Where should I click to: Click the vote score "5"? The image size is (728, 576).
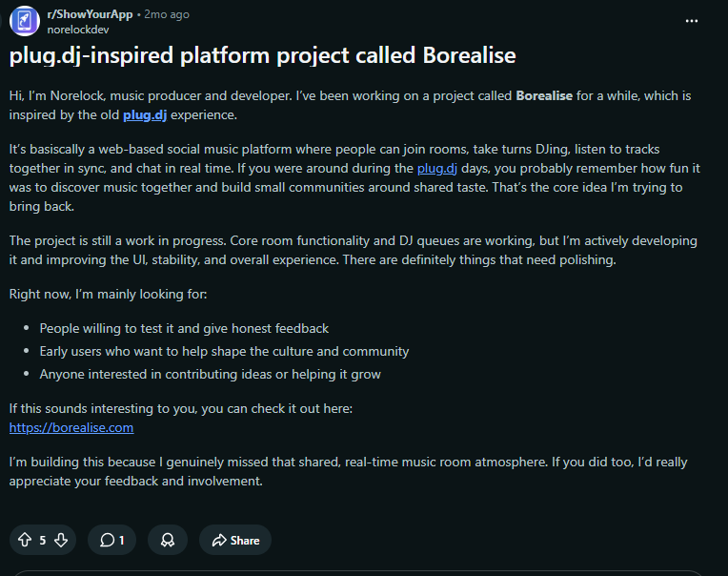43,540
